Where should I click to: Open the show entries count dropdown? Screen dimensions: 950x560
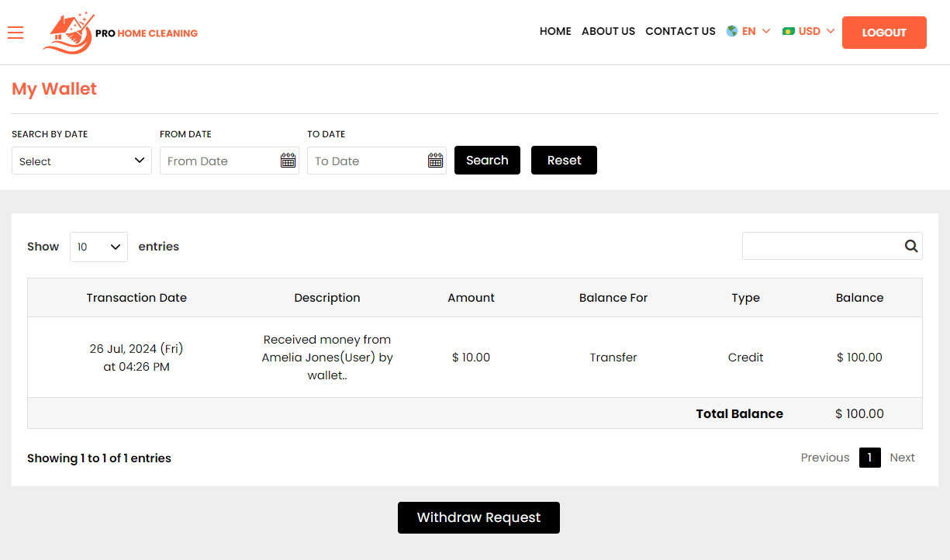[98, 247]
